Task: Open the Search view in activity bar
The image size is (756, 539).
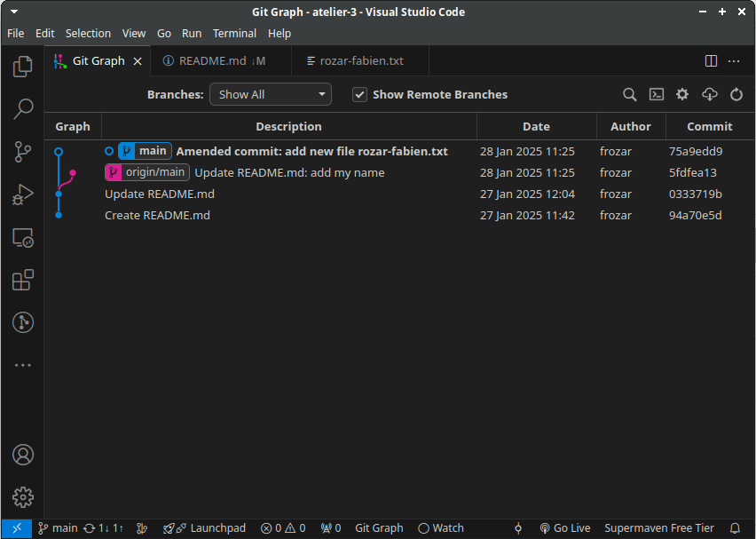Action: tap(23, 109)
